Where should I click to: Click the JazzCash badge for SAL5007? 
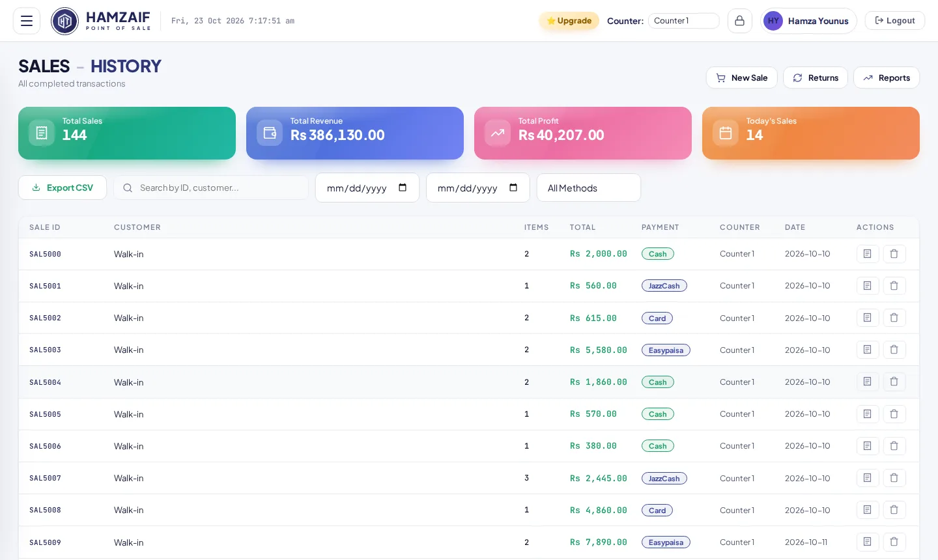pos(664,479)
